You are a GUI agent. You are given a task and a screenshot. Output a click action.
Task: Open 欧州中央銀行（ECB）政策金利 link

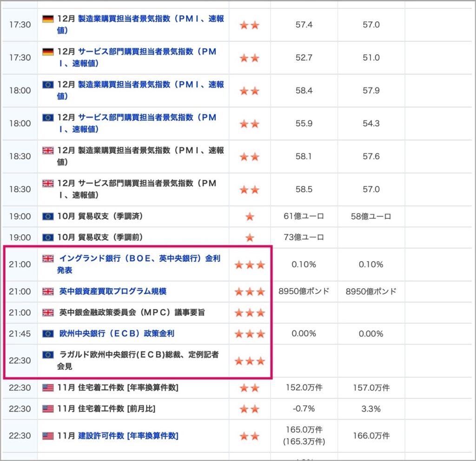pyautogui.click(x=117, y=334)
